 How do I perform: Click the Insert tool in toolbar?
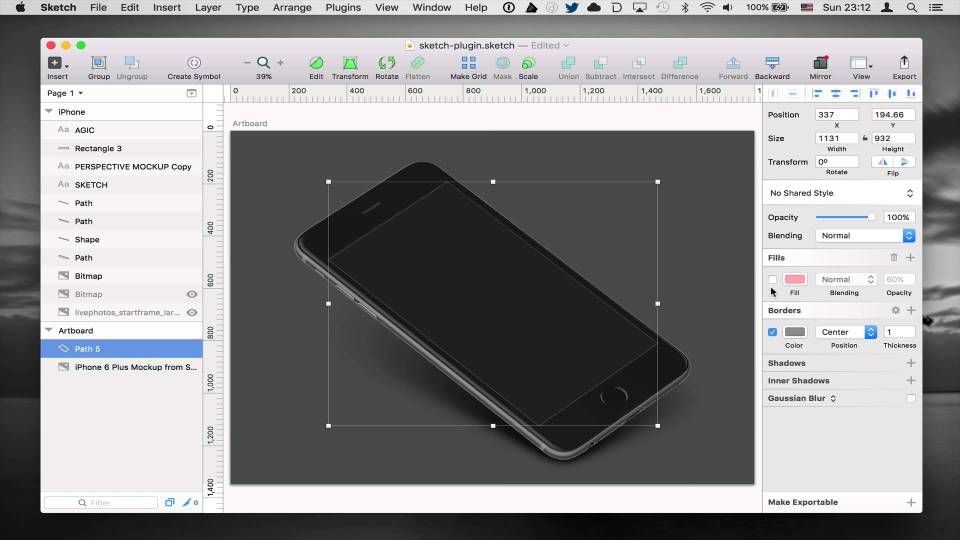pyautogui.click(x=57, y=64)
